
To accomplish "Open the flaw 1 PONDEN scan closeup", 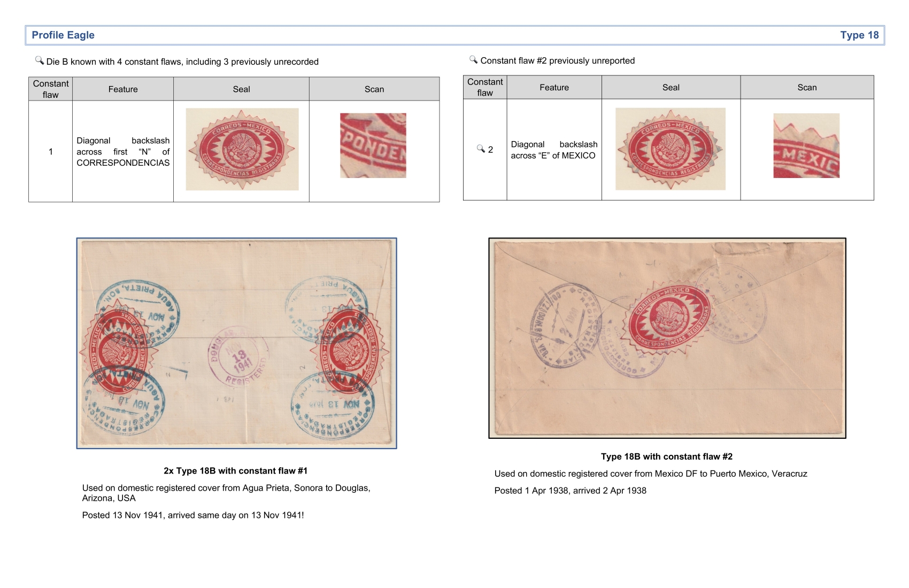I will [373, 145].
